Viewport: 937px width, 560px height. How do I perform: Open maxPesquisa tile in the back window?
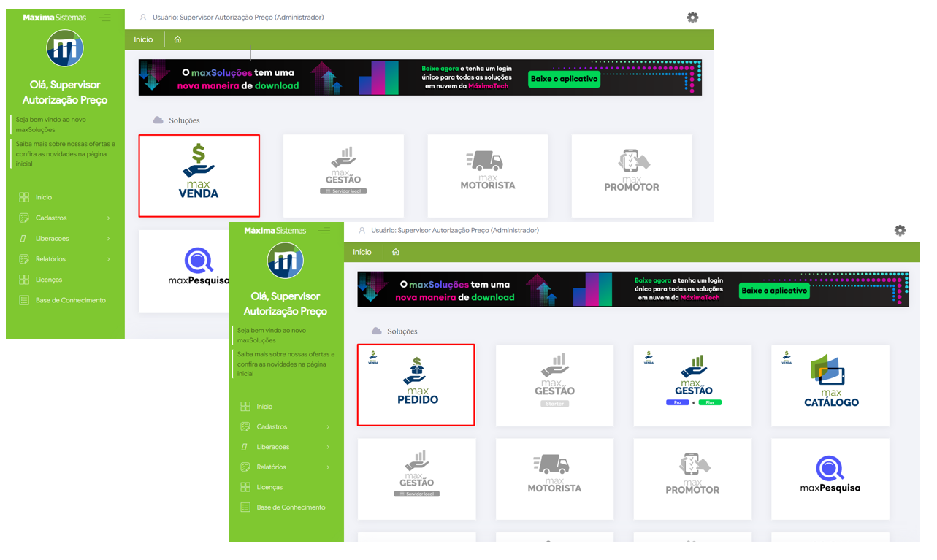pos(184,272)
